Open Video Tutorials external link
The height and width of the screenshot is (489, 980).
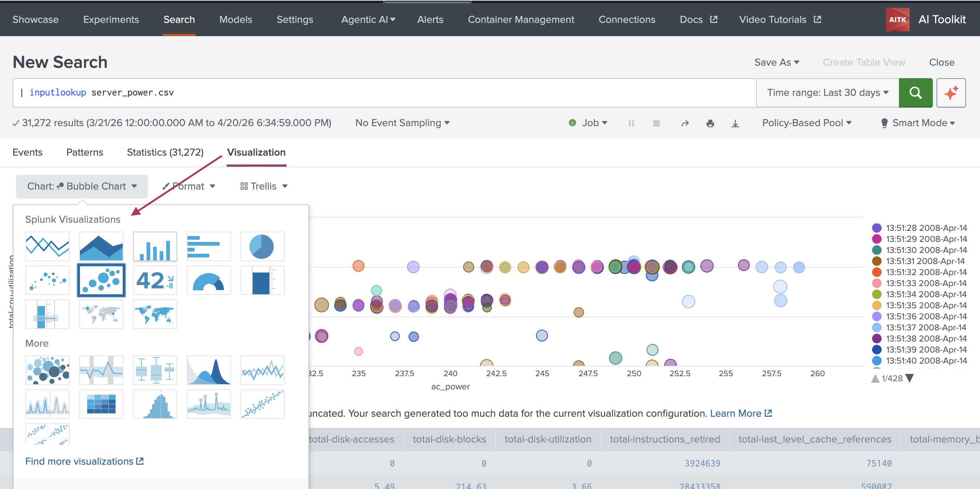coord(780,20)
